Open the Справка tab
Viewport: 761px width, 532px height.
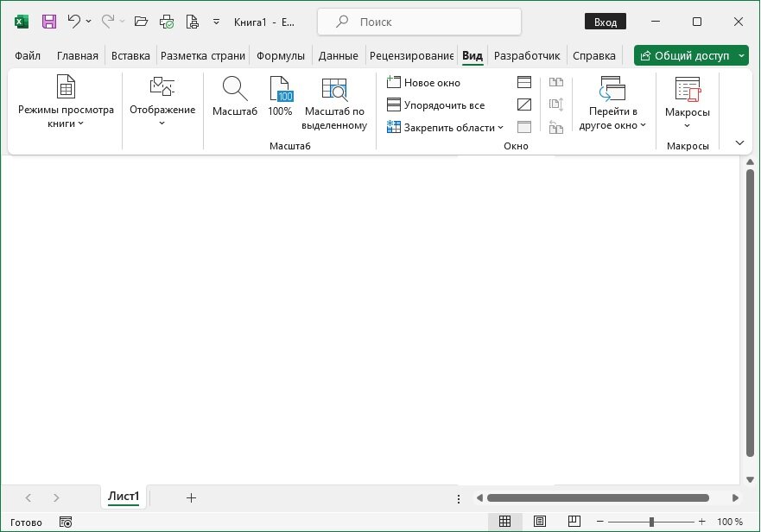point(594,56)
